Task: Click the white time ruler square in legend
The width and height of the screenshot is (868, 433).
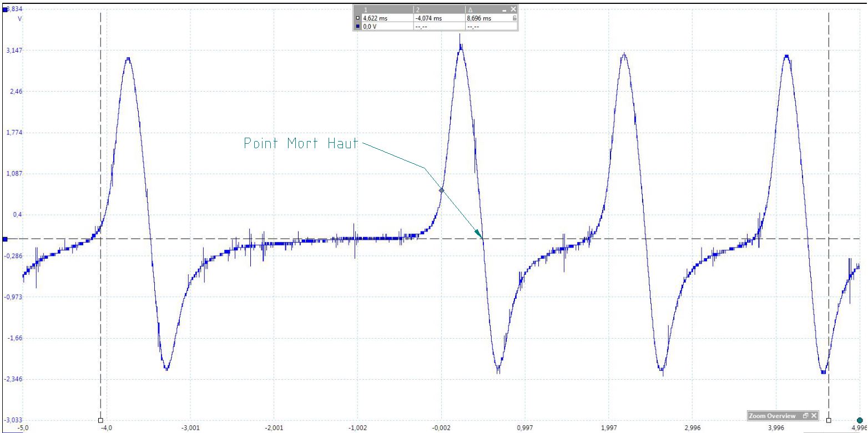Action: pos(357,18)
